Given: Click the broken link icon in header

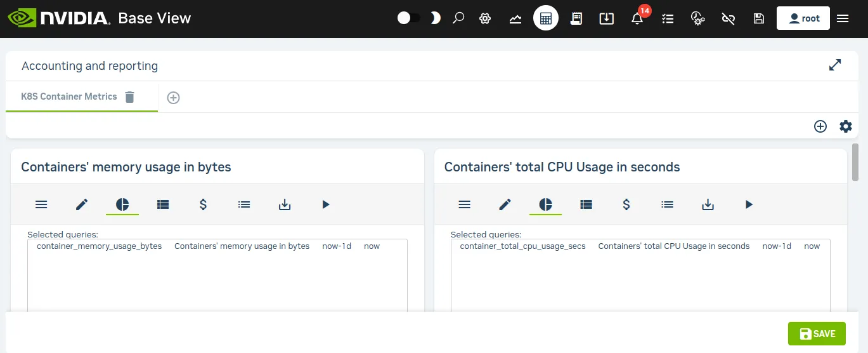Looking at the screenshot, I should tap(729, 18).
